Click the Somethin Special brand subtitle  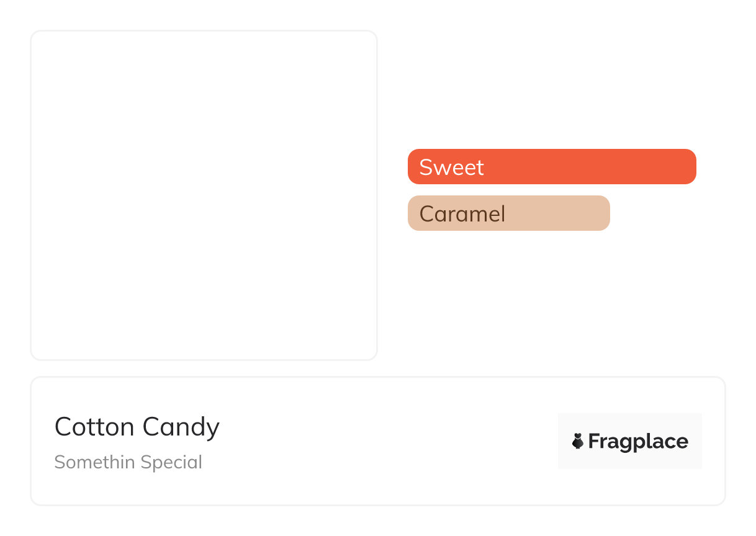(128, 462)
